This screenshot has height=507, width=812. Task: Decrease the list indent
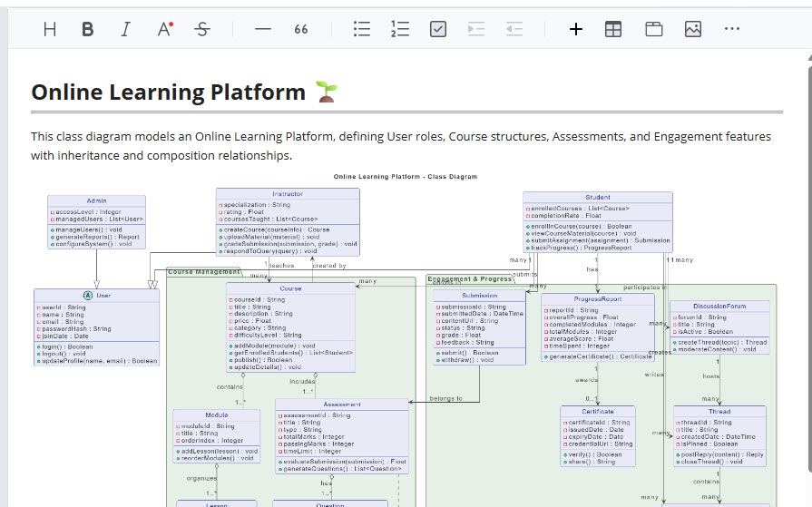[514, 29]
